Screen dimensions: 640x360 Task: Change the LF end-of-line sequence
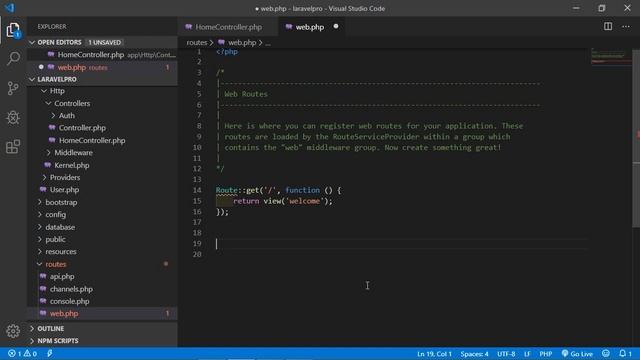pyautogui.click(x=527, y=354)
